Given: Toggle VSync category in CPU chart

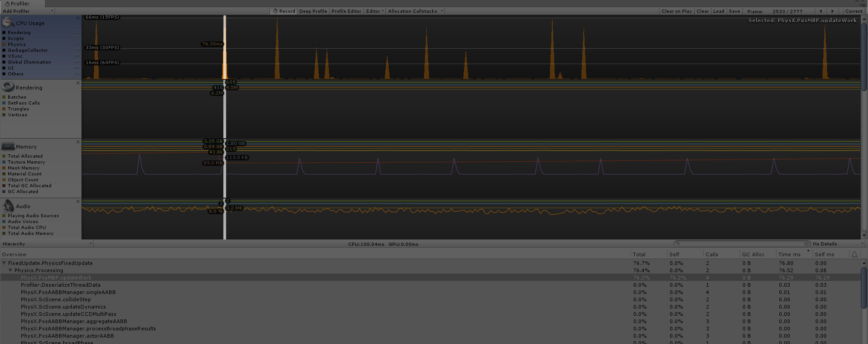Looking at the screenshot, I should click(x=4, y=56).
